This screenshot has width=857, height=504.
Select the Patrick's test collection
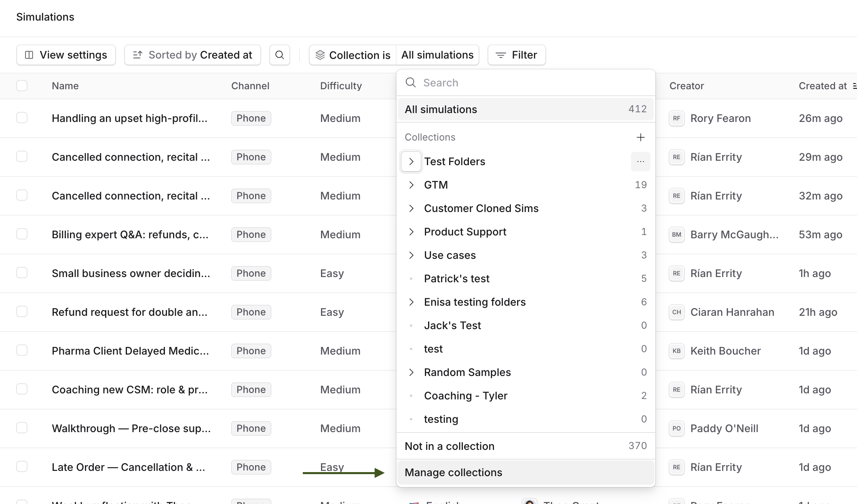[x=526, y=279]
